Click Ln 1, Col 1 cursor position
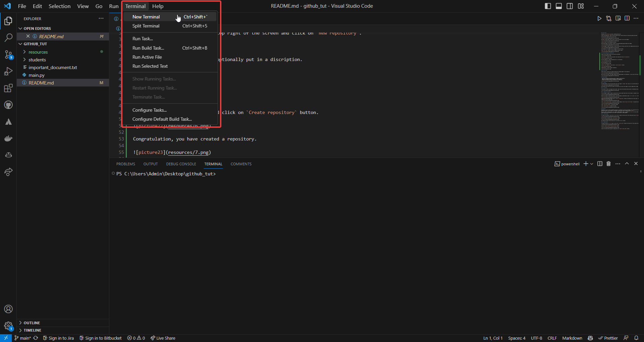The image size is (644, 342). click(x=493, y=338)
